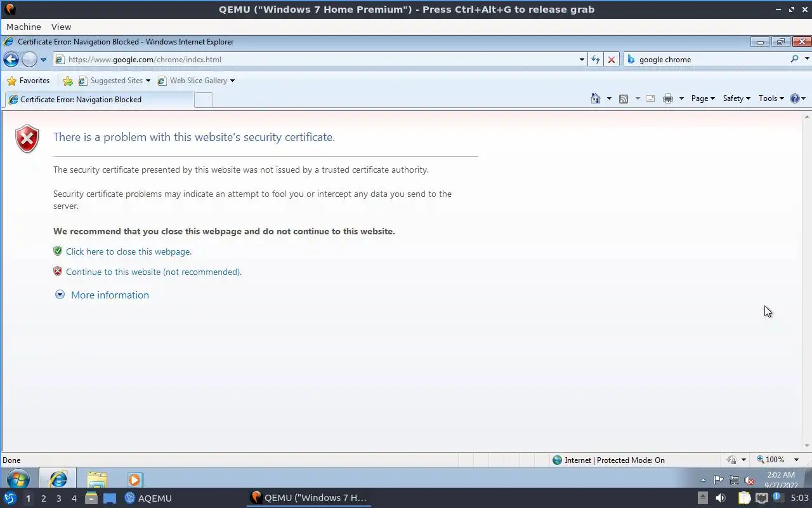Click the host volume speaker icon
Image resolution: width=812 pixels, height=508 pixels.
click(720, 498)
